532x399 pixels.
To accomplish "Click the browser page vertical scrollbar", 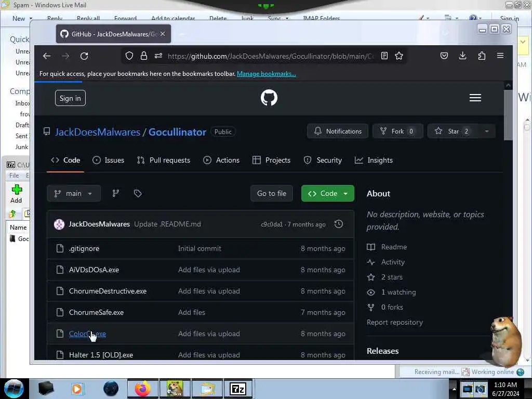I will pos(508,115).
